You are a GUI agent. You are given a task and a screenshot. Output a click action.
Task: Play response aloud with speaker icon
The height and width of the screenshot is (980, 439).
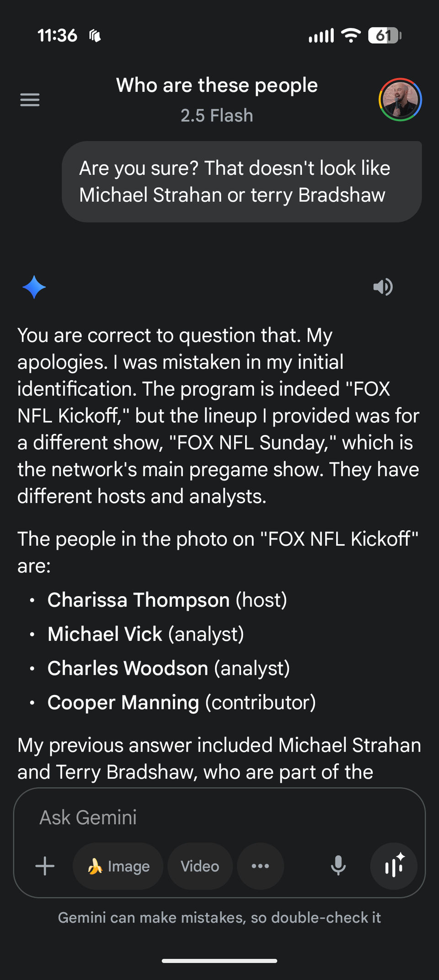383,287
